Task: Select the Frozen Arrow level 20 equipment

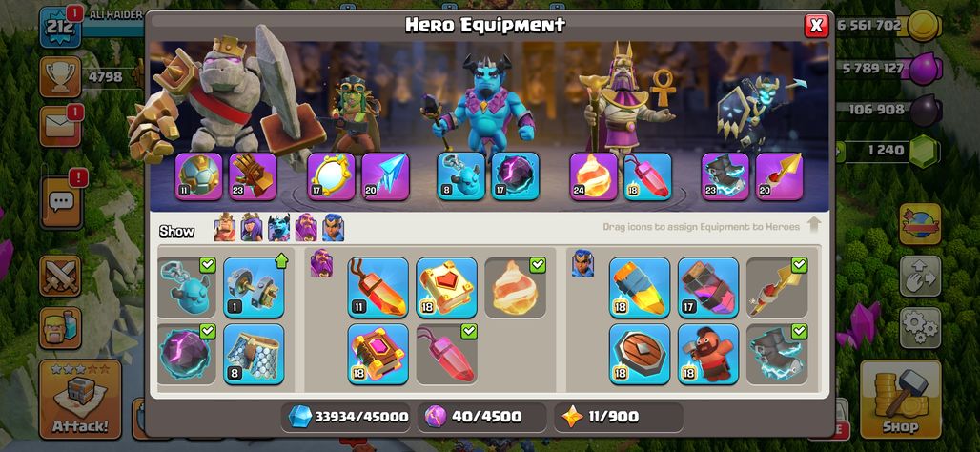Action: 386,175
